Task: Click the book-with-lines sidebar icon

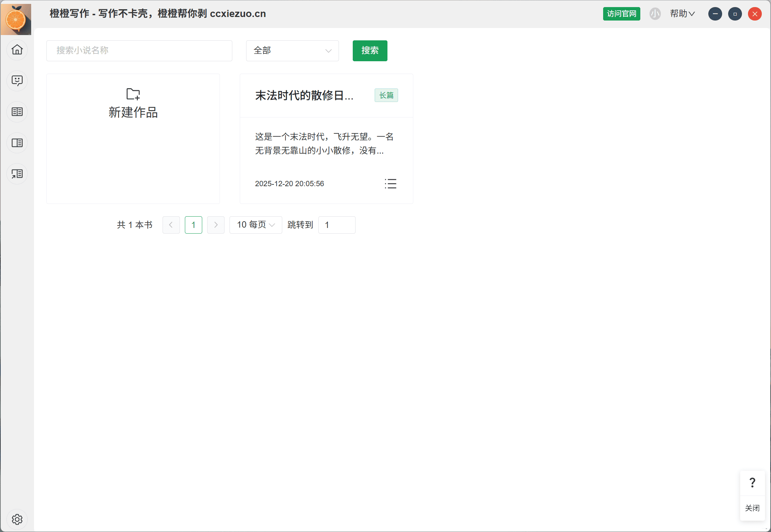Action: click(x=17, y=143)
